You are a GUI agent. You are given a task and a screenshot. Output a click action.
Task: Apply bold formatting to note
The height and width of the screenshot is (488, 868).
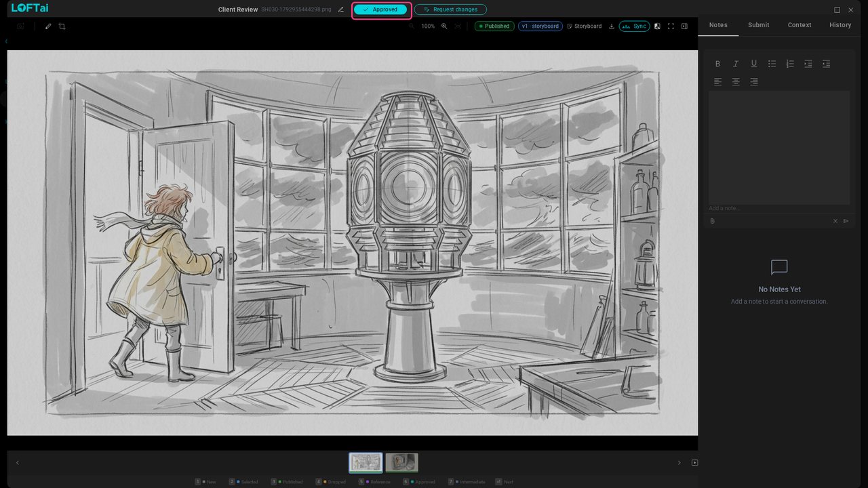tap(717, 64)
